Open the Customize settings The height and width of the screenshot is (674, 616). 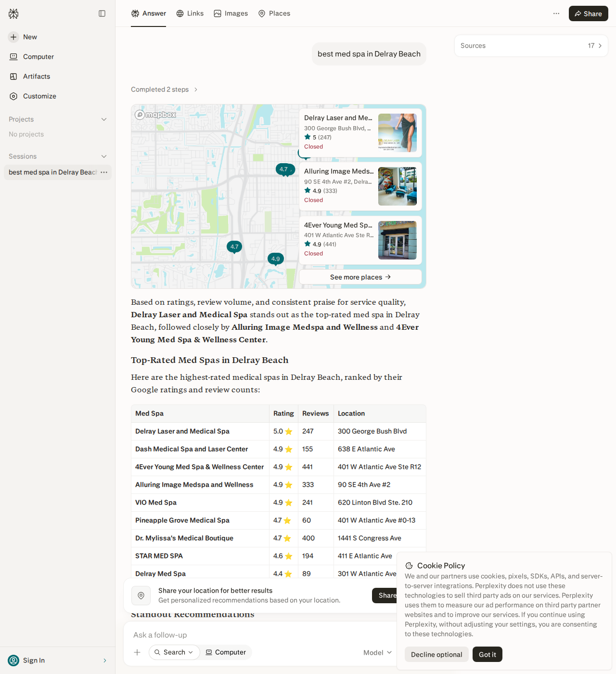(33, 96)
